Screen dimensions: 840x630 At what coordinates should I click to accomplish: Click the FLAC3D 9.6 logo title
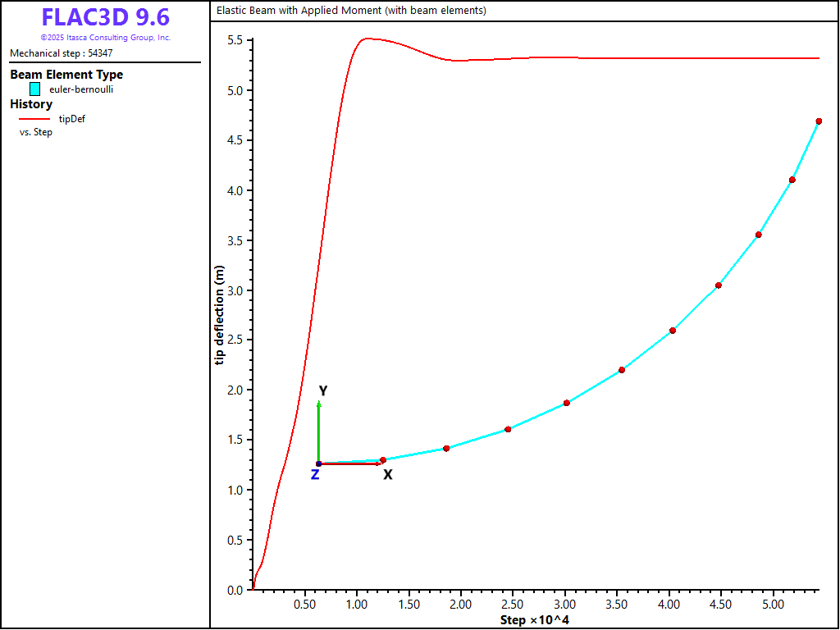pos(105,18)
